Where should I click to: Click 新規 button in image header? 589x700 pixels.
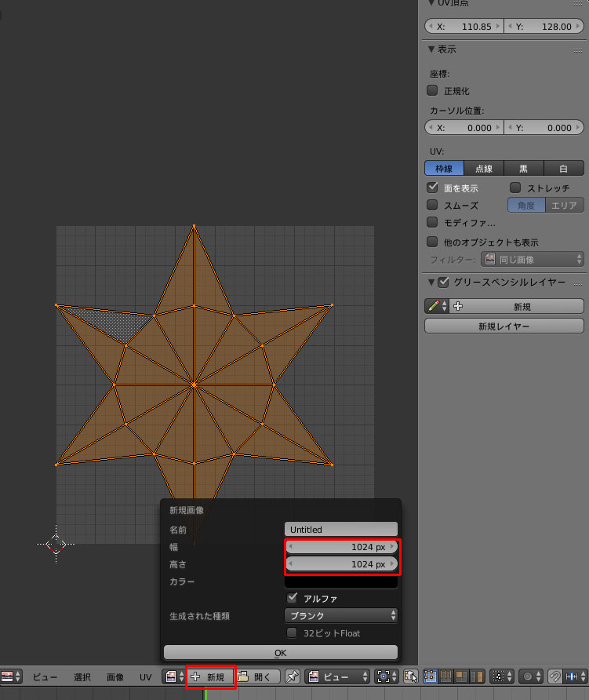coord(211,676)
